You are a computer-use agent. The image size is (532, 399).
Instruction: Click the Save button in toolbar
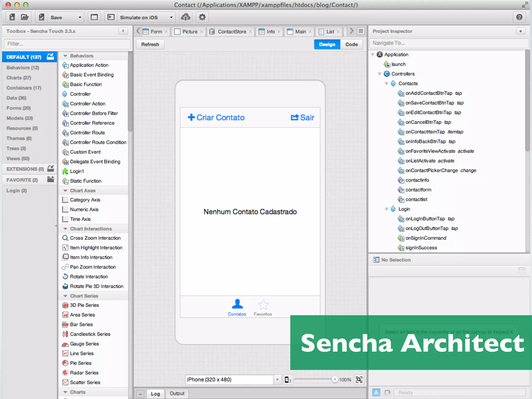pos(56,17)
